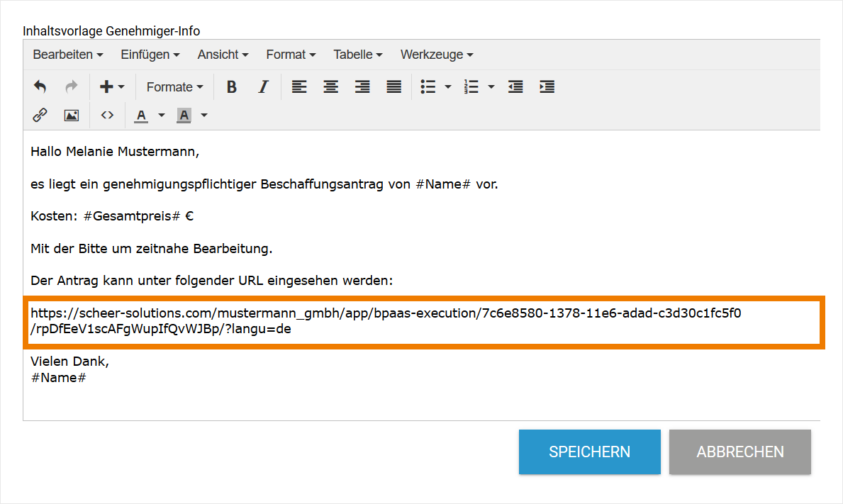This screenshot has height=504, width=843.
Task: Center-align text using the alignment icon
Action: tap(330, 86)
